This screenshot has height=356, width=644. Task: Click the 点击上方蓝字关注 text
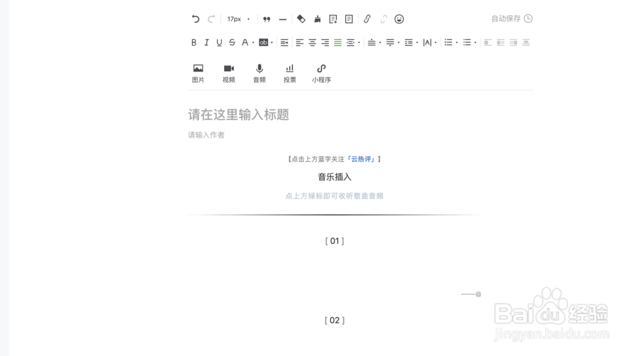(x=318, y=159)
